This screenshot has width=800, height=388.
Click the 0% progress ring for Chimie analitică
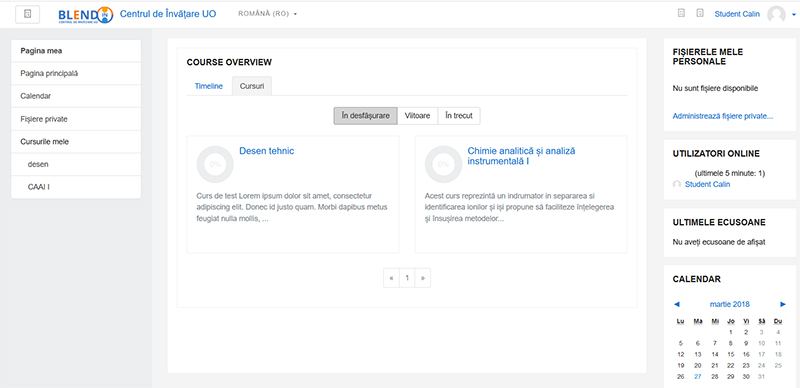[x=443, y=164]
